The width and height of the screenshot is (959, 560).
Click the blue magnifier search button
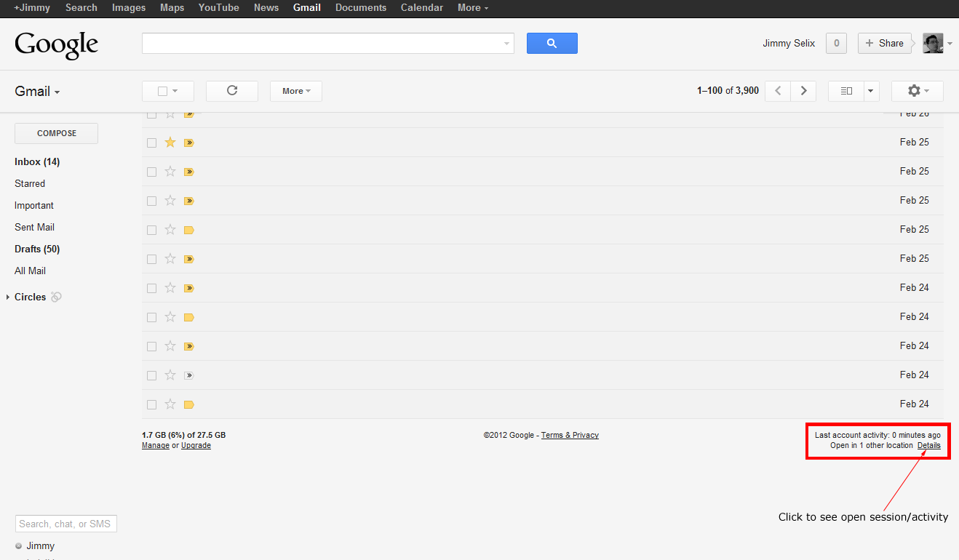[552, 43]
